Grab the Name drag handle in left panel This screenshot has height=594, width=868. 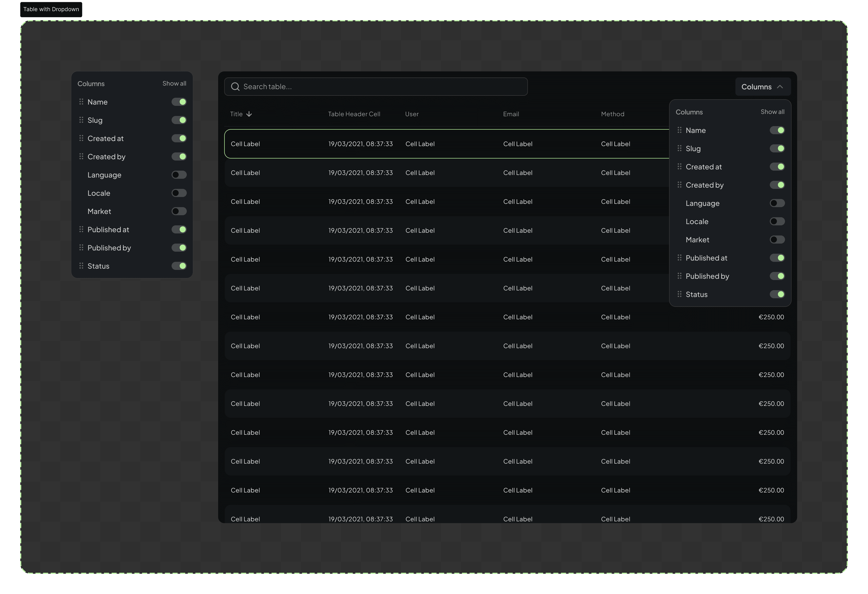(x=81, y=102)
